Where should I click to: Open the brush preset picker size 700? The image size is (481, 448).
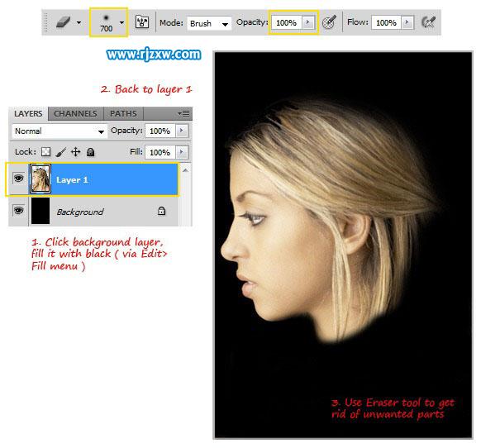point(108,22)
